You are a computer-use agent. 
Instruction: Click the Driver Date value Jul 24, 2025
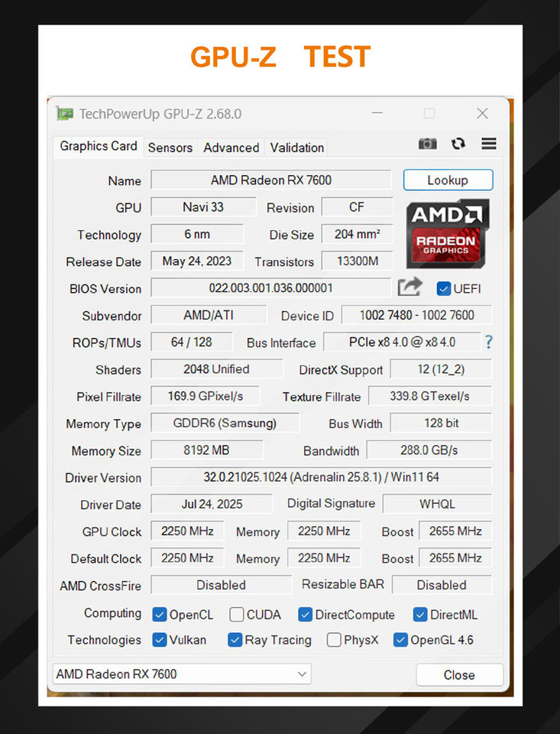[212, 504]
